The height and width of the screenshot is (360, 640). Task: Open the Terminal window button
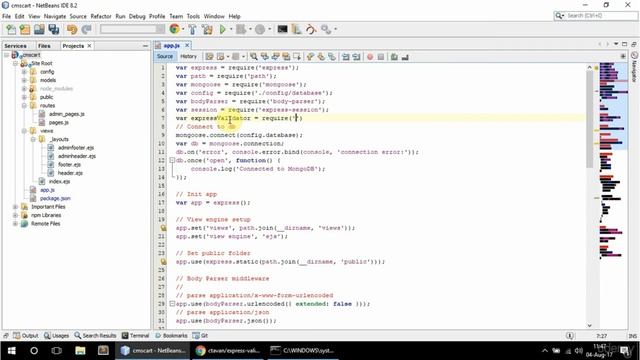pyautogui.click(x=136, y=336)
